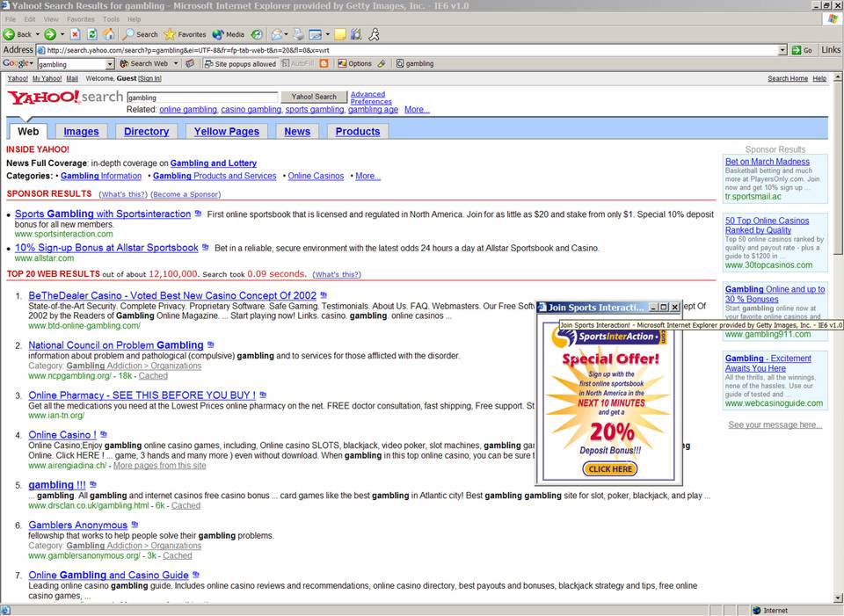Click the Media toolbar button
This screenshot has width=844, height=616.
tap(228, 34)
